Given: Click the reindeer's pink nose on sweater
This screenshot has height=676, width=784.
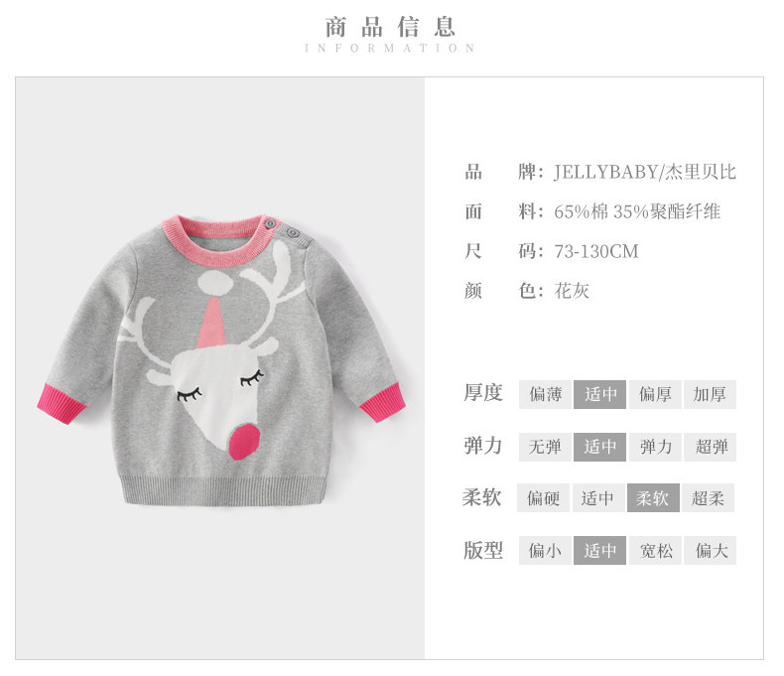Looking at the screenshot, I should click(x=244, y=442).
